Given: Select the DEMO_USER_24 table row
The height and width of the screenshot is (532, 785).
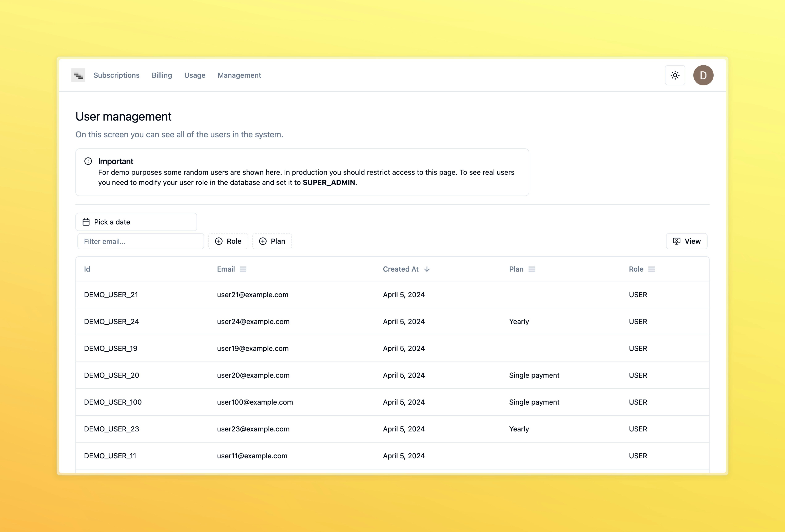Looking at the screenshot, I should click(111, 322).
